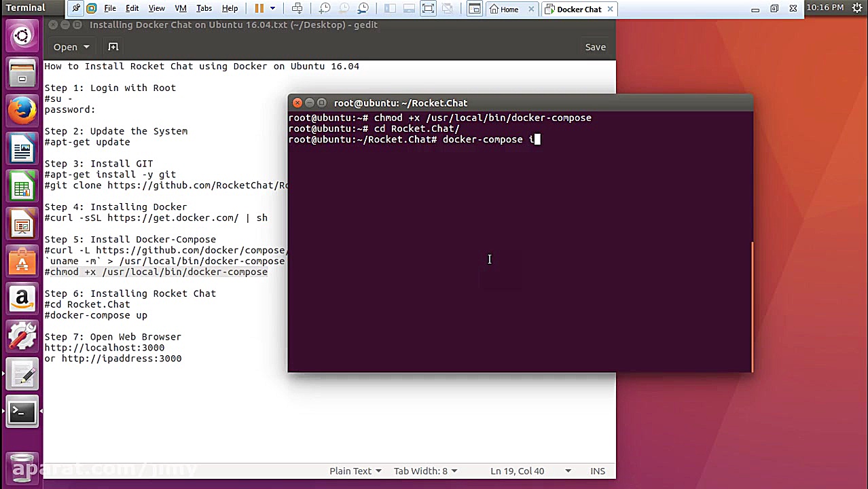Open the Help menu
Image resolution: width=868 pixels, height=489 pixels.
(x=230, y=9)
